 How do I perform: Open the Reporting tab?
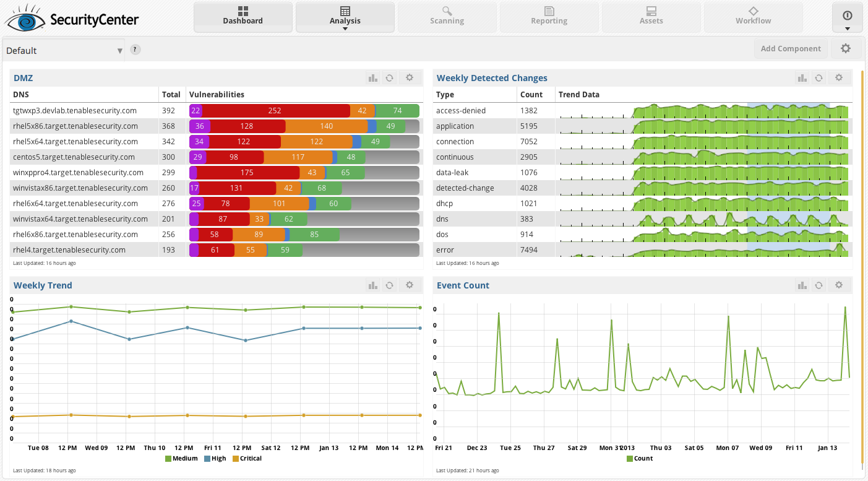tap(549, 17)
